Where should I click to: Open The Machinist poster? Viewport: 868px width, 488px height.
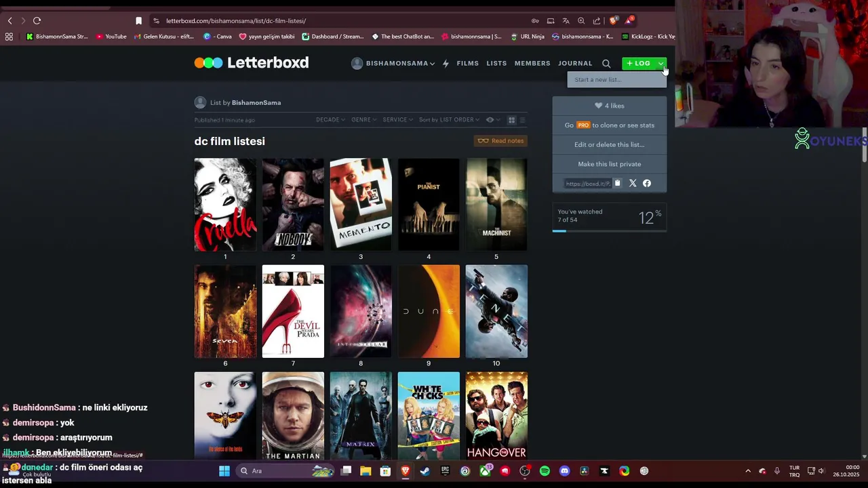point(496,205)
